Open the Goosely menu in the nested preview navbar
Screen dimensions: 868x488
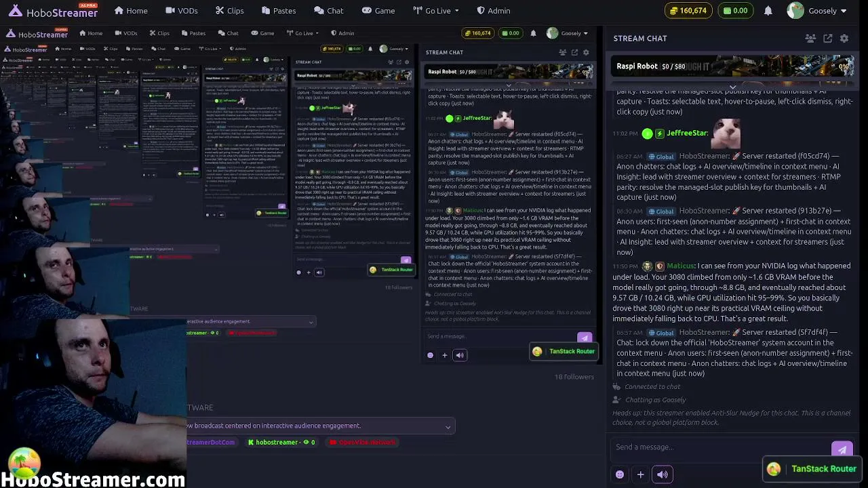click(x=567, y=33)
